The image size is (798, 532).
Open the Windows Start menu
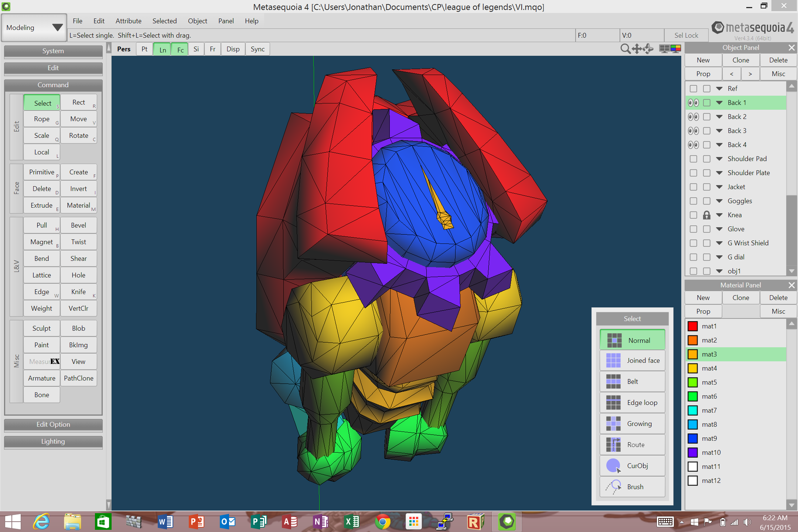[x=13, y=522]
